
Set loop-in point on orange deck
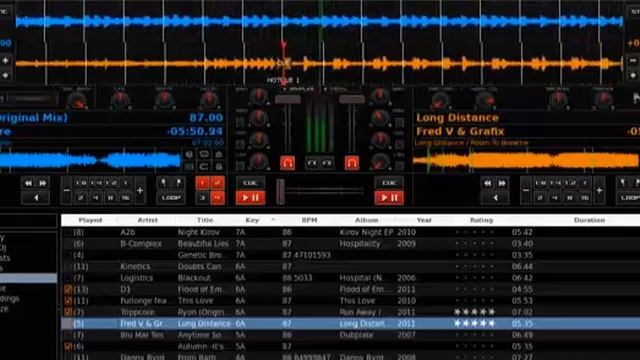point(623,183)
